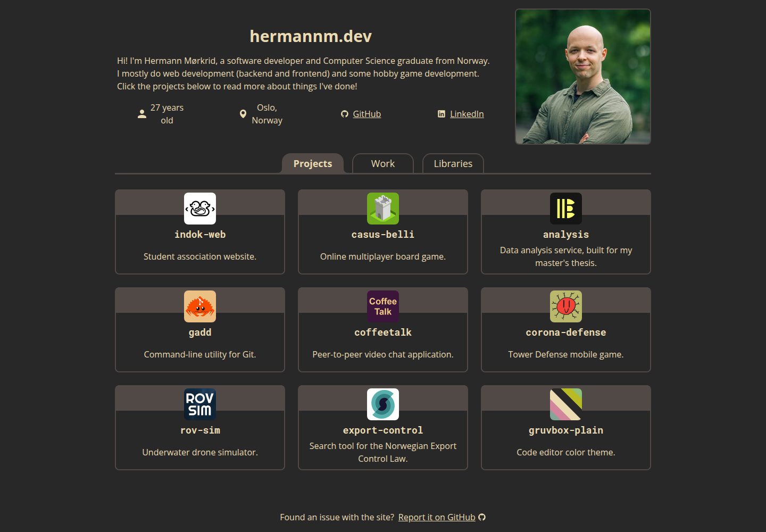Viewport: 766px width, 532px height.
Task: Click the Coffee Talk logo icon
Action: pyautogui.click(x=383, y=306)
